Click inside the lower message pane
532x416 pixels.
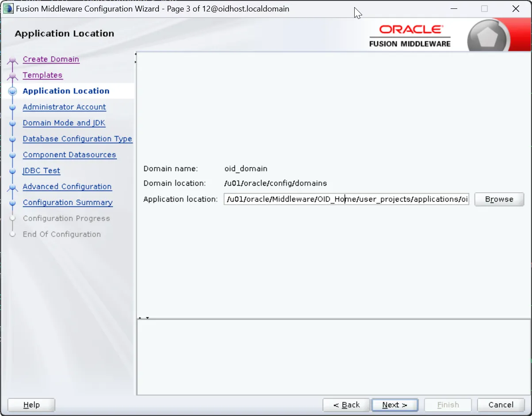tap(333, 357)
